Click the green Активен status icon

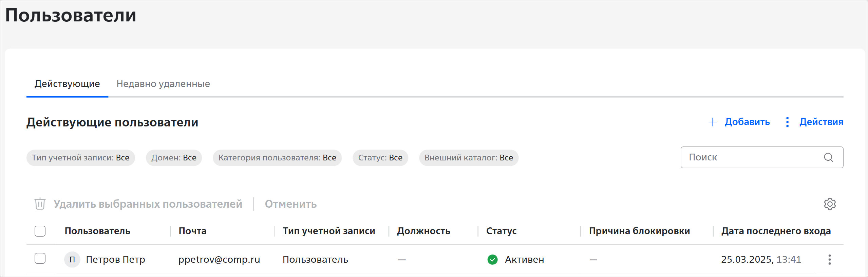point(492,260)
